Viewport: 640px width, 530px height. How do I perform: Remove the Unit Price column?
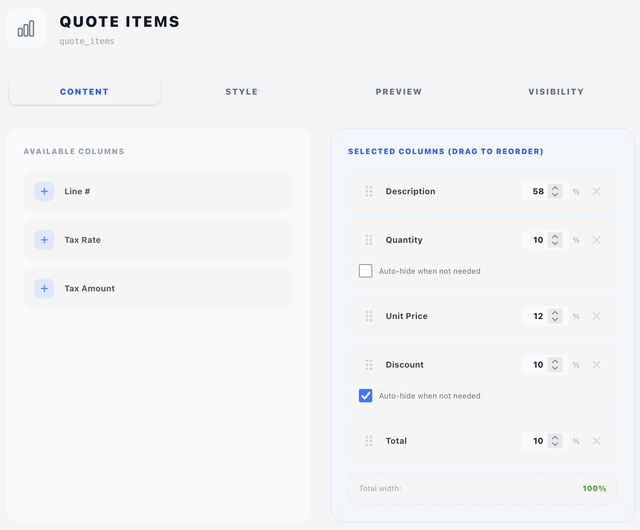596,316
